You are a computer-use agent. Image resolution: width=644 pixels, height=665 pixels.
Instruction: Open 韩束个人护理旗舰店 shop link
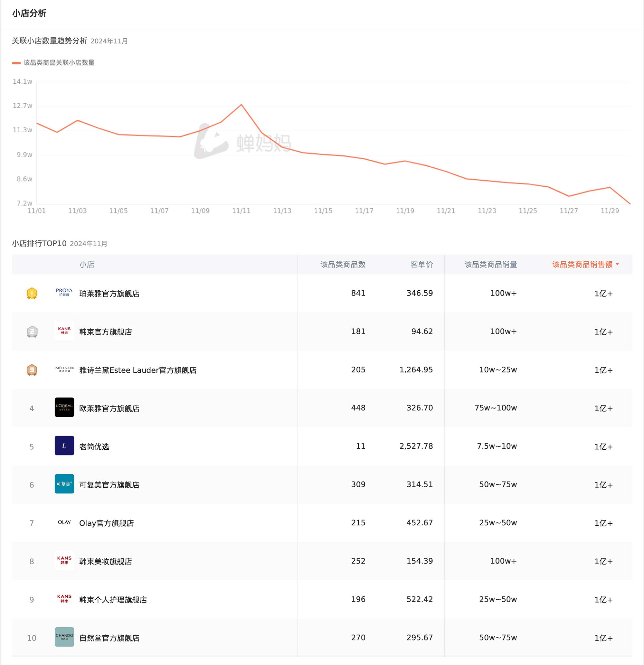(x=113, y=600)
